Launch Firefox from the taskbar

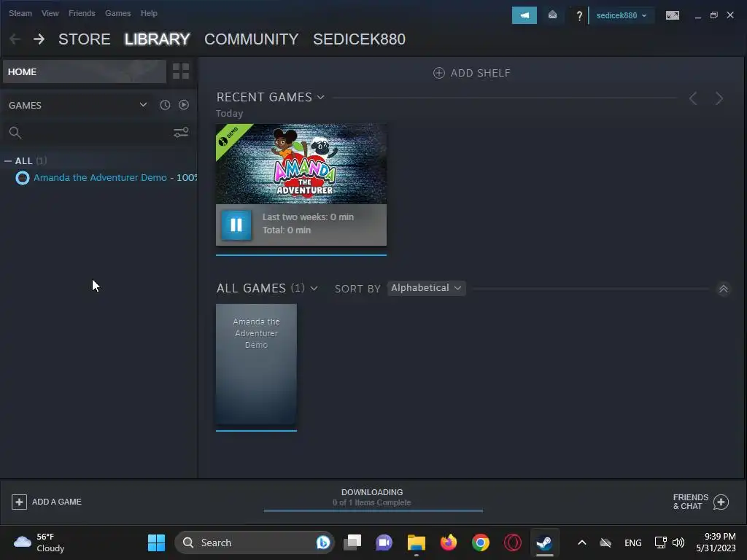449,542
